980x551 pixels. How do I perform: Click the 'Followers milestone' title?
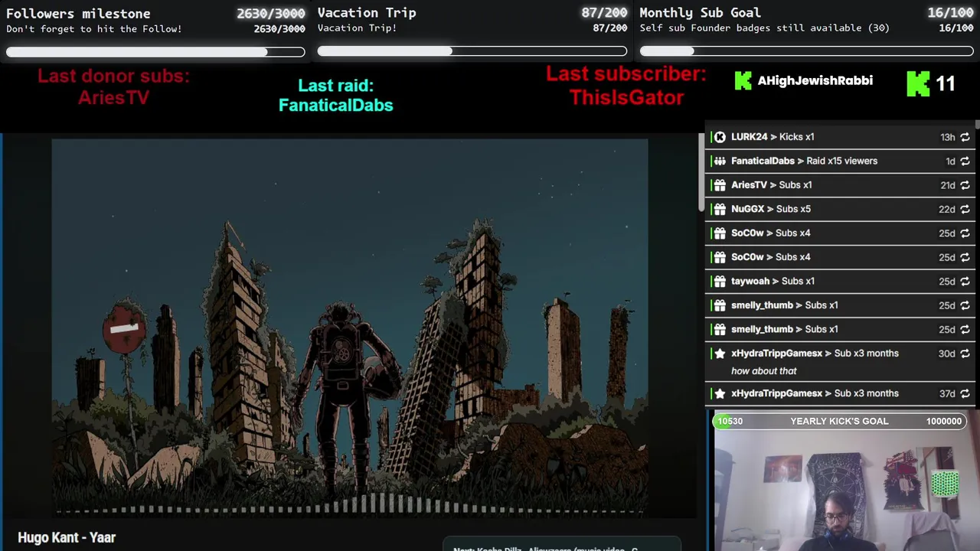click(x=78, y=13)
